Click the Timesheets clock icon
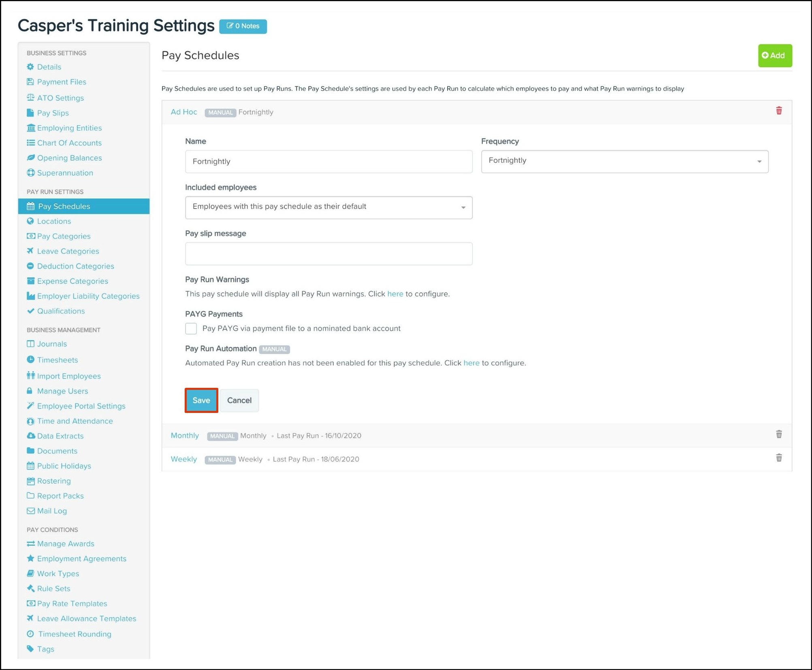This screenshot has width=812, height=670. coord(30,359)
